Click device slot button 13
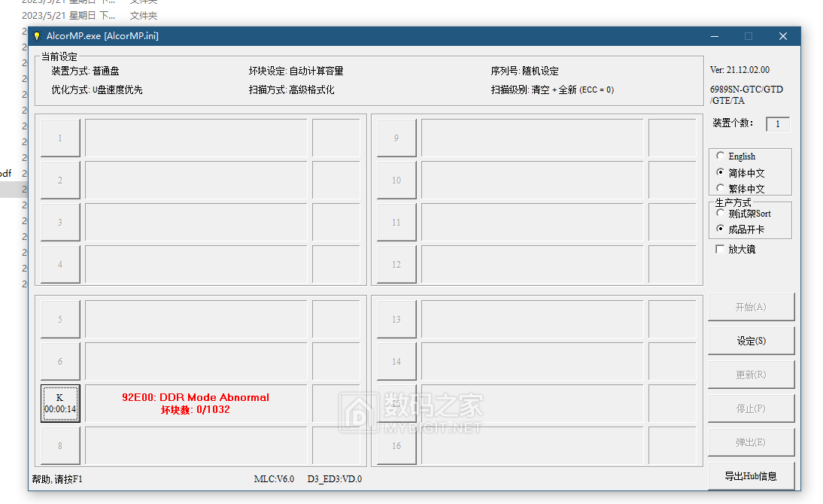The width and height of the screenshot is (823, 504). point(396,319)
